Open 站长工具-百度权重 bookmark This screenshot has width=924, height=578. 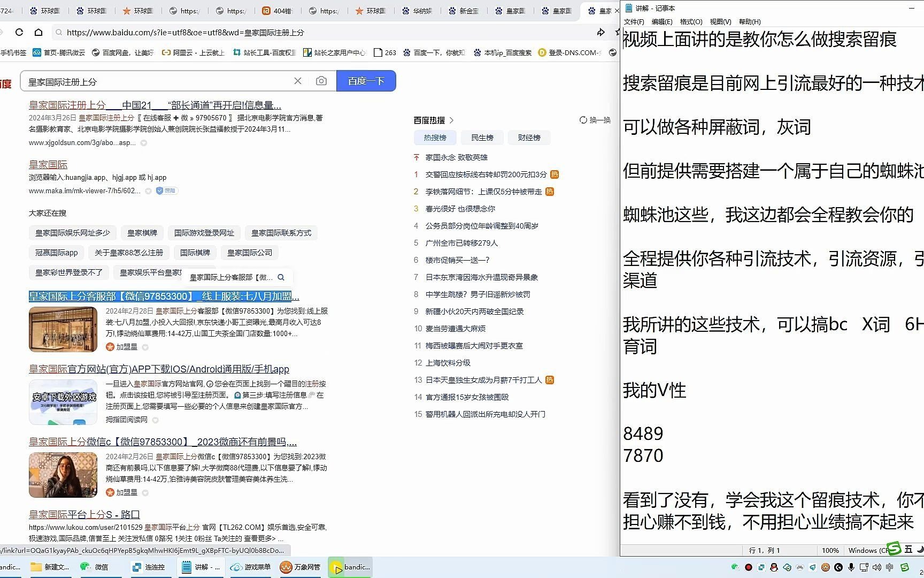point(264,52)
